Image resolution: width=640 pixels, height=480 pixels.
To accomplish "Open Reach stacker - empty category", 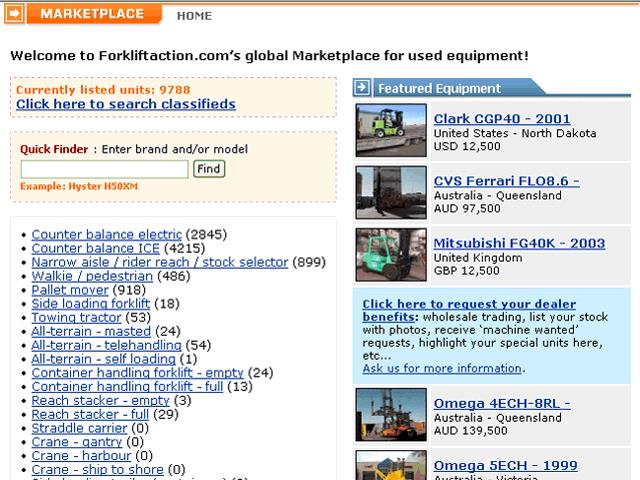I will pyautogui.click(x=100, y=400).
